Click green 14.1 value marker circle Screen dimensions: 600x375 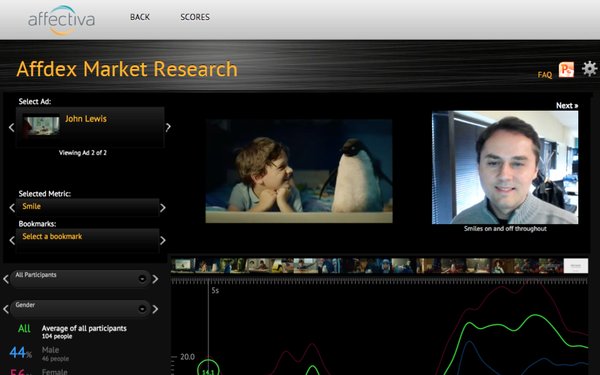tap(208, 368)
